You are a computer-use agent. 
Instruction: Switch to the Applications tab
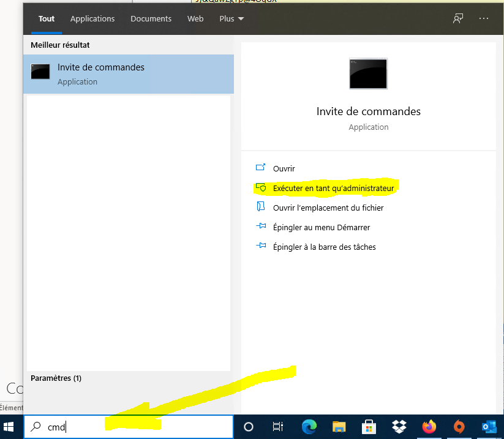point(92,18)
